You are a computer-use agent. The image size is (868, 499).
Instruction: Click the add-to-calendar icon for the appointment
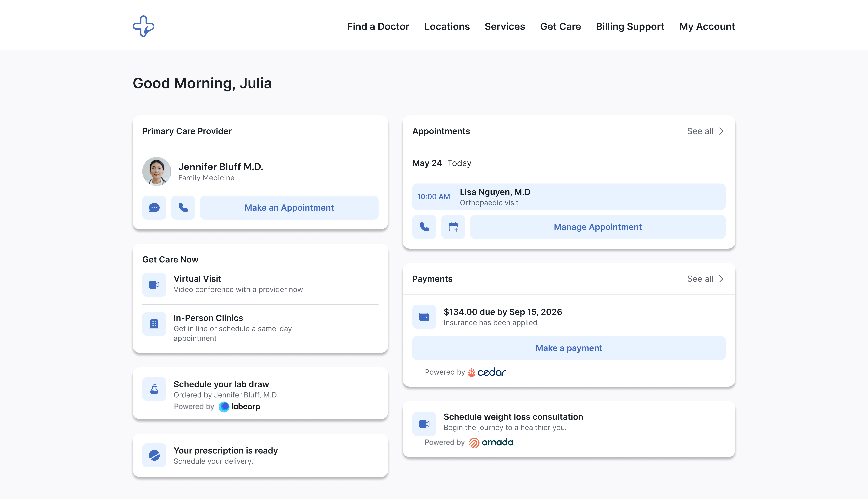(453, 227)
